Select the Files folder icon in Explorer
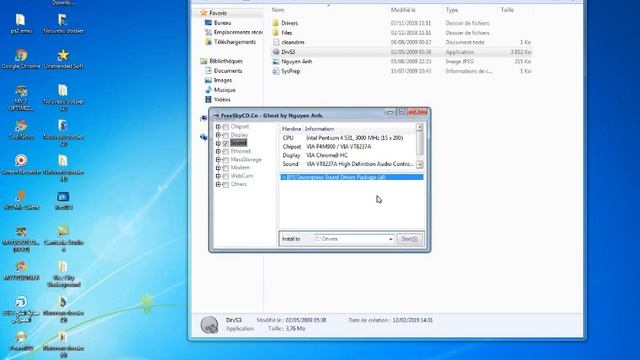Screen dimensions: 640x360 click(x=276, y=33)
